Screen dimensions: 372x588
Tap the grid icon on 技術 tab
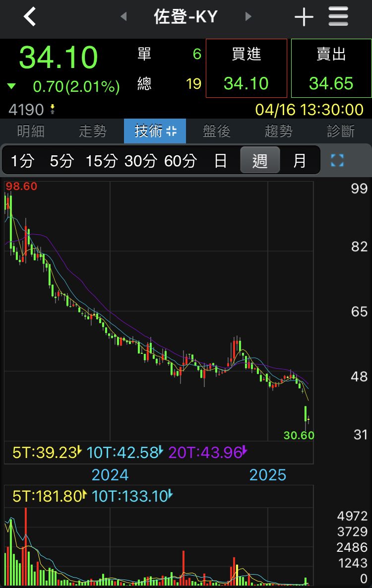tap(172, 131)
